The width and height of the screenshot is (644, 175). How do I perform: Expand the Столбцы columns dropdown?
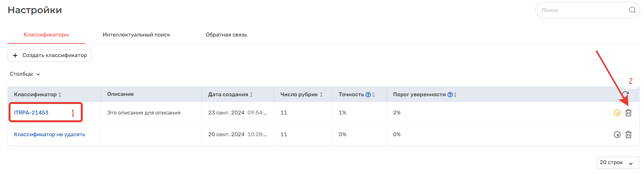click(25, 74)
